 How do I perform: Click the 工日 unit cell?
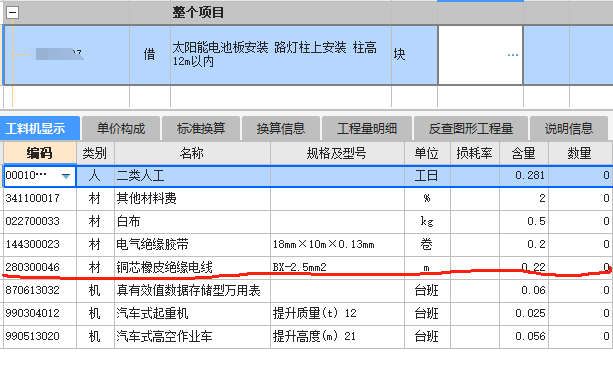click(427, 176)
